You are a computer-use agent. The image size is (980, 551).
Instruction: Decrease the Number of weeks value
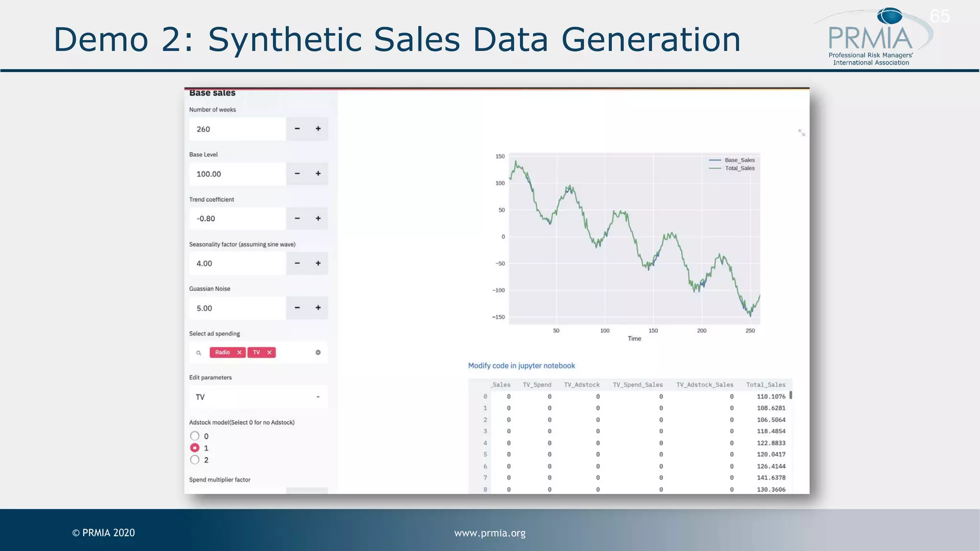tap(297, 129)
